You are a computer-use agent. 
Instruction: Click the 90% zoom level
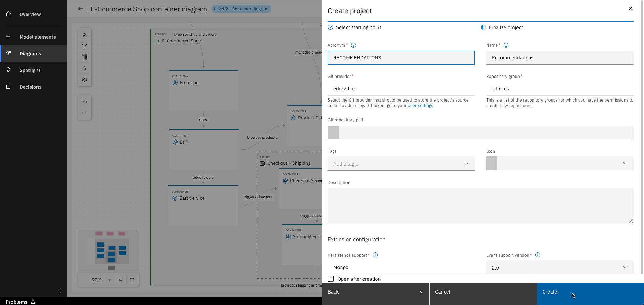97,280
